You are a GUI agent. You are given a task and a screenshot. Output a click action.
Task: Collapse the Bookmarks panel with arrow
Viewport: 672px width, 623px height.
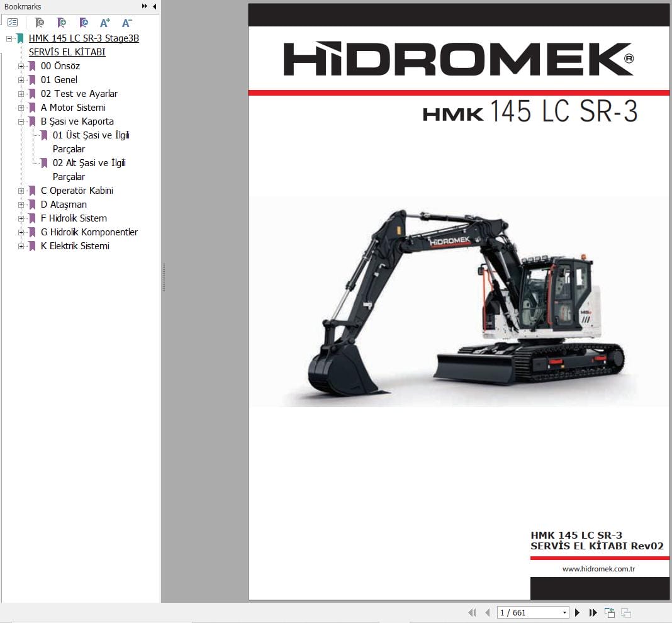click(x=154, y=6)
